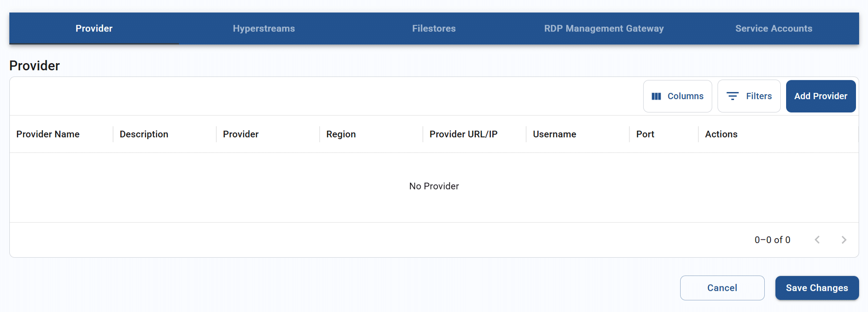Click the Actions column header

click(x=721, y=134)
